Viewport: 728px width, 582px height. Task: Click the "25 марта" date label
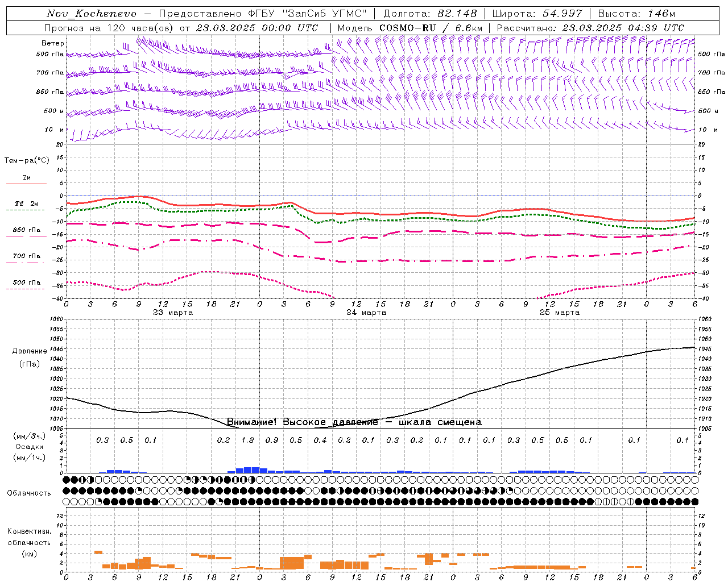tap(560, 313)
